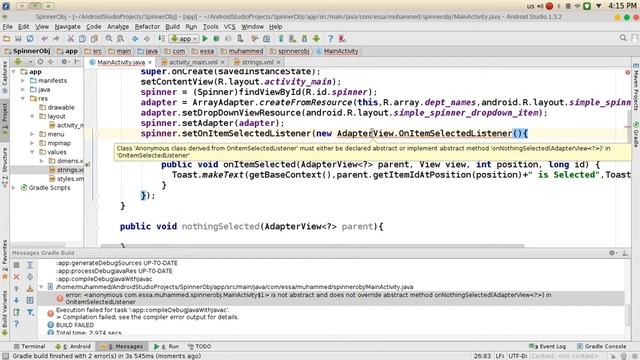Open the Android tool window

pos(73,347)
